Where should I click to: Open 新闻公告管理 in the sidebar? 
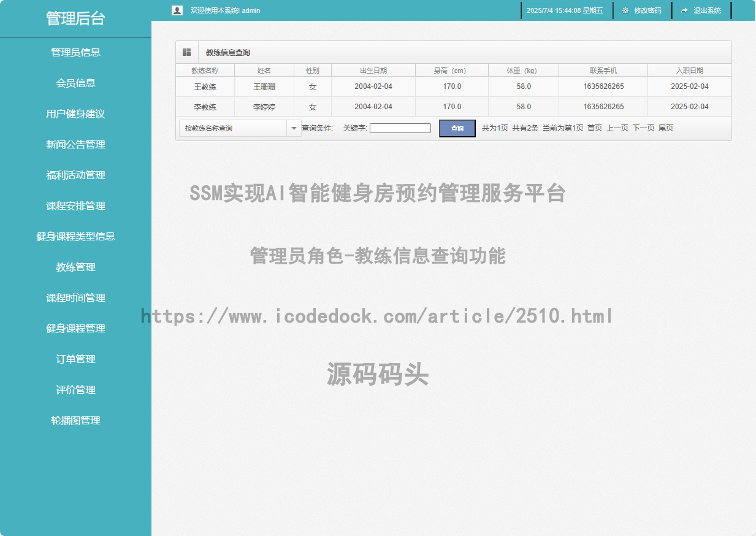75,144
